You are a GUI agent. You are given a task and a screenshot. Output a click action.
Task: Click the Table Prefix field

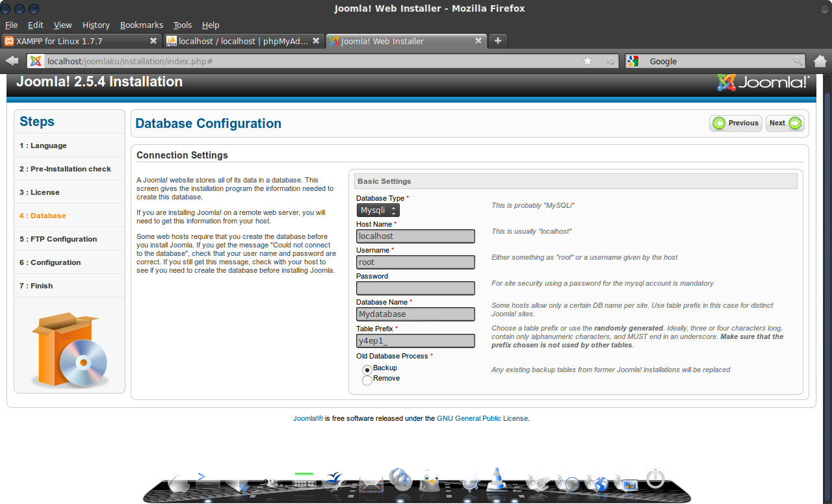pos(415,341)
